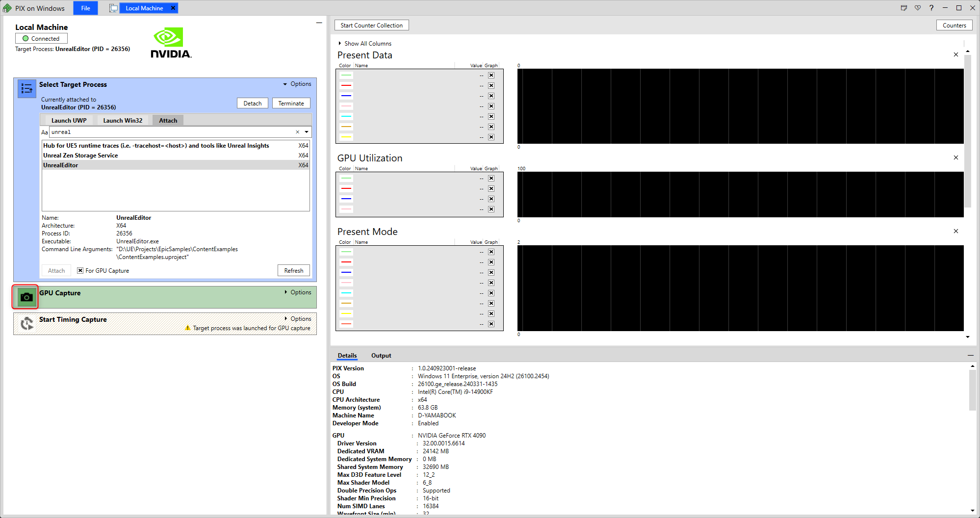Toggle the For GPU Capture checkbox
The image size is (980, 518).
[x=80, y=270]
